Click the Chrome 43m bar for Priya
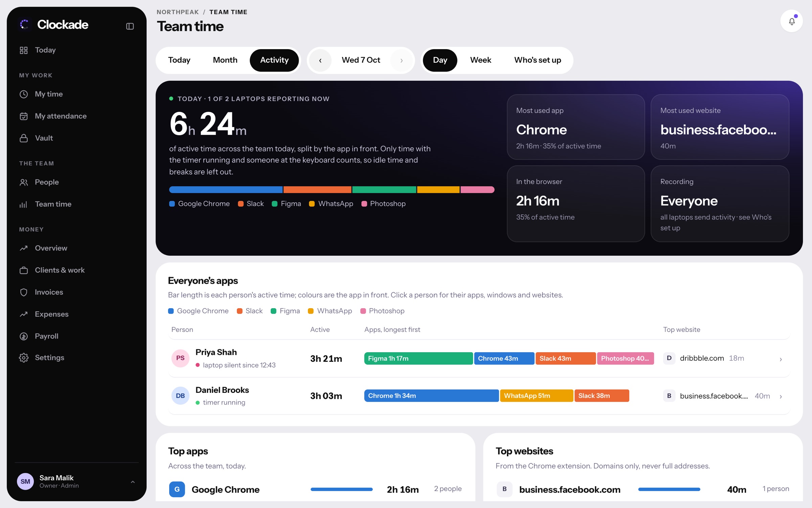Screen dimensions: 812x508 (504, 358)
